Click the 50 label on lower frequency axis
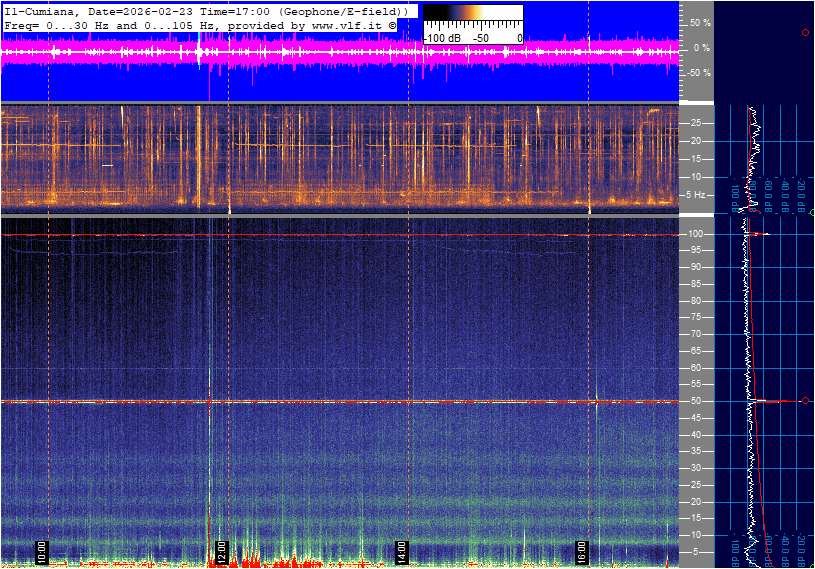This screenshot has height=569, width=815. (696, 401)
